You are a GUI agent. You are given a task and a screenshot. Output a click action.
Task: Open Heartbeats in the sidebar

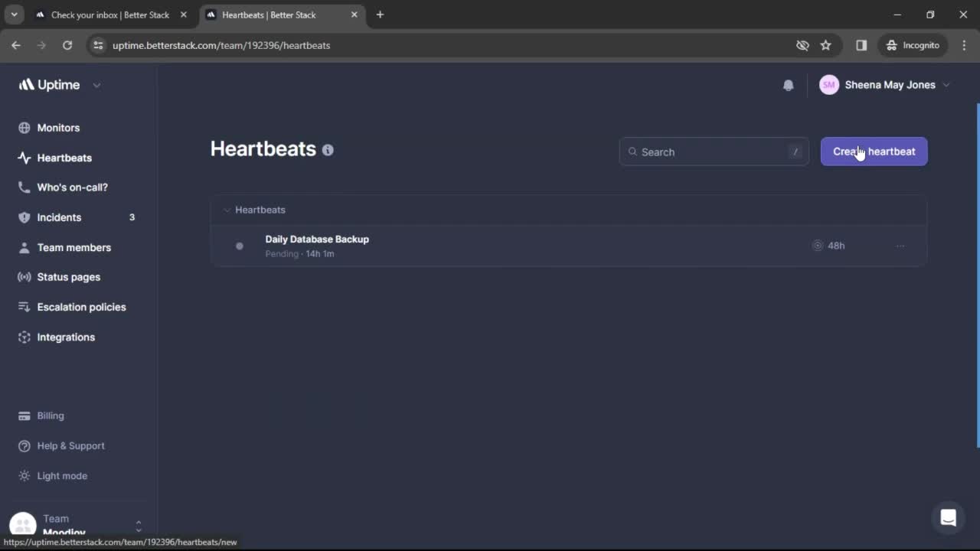pyautogui.click(x=64, y=158)
